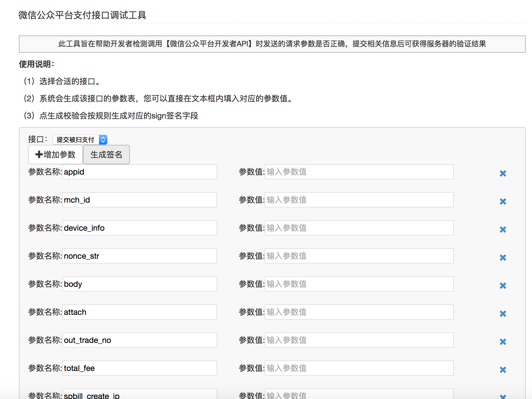Delete the total_fee parameter row
This screenshot has width=532, height=399.
coord(503,370)
